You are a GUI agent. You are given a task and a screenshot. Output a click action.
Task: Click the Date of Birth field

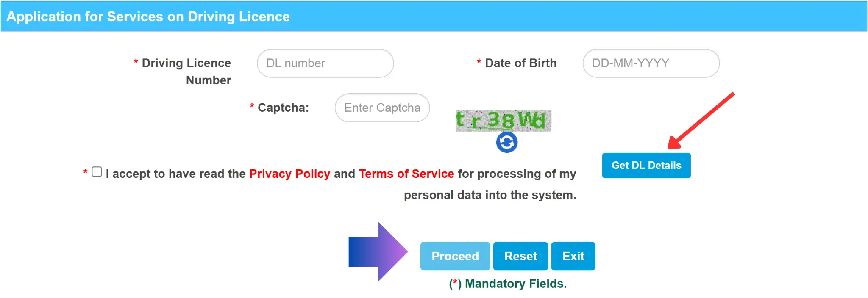[651, 63]
